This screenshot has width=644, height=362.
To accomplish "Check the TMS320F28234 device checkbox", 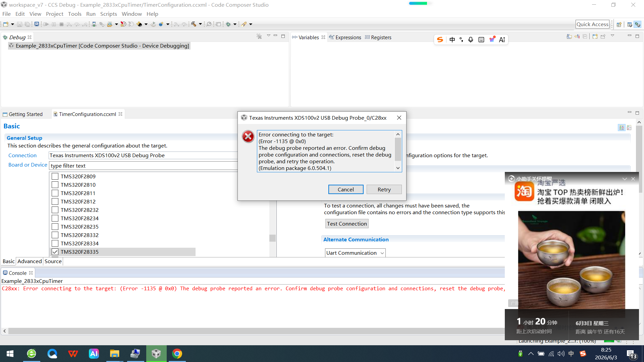I will tap(55, 218).
